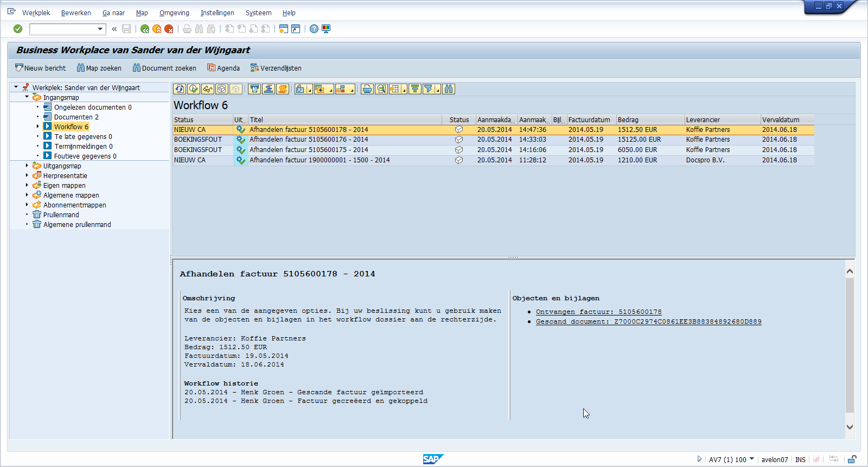
Task: Select row Afhandelen factuur 1900000001 - 1500 - 2014
Action: coord(493,160)
